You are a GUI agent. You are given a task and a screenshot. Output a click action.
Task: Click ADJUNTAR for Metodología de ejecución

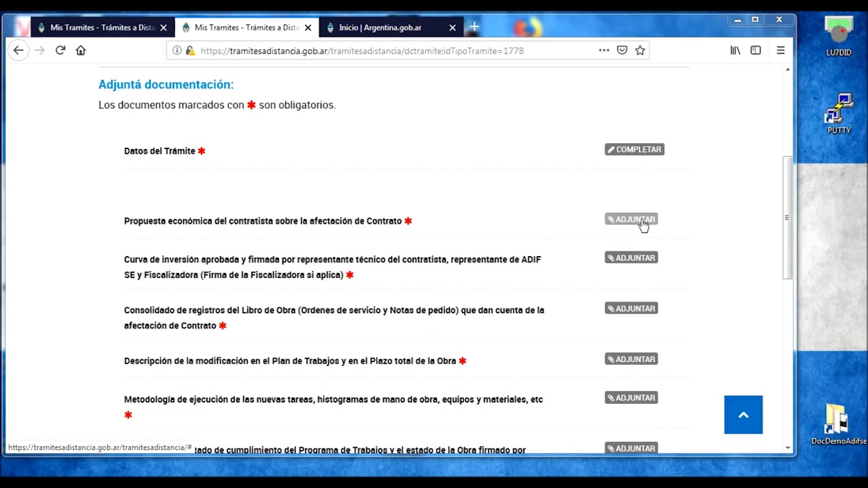(x=631, y=398)
